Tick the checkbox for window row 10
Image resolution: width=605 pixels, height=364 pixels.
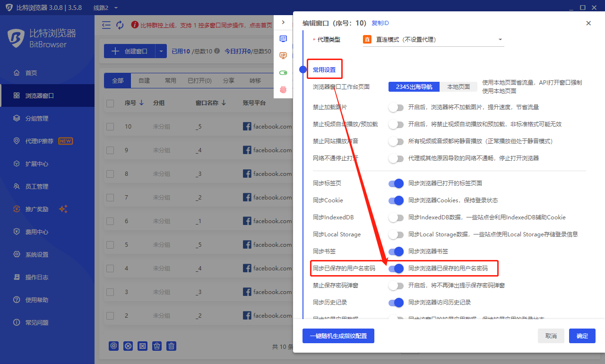pyautogui.click(x=110, y=127)
